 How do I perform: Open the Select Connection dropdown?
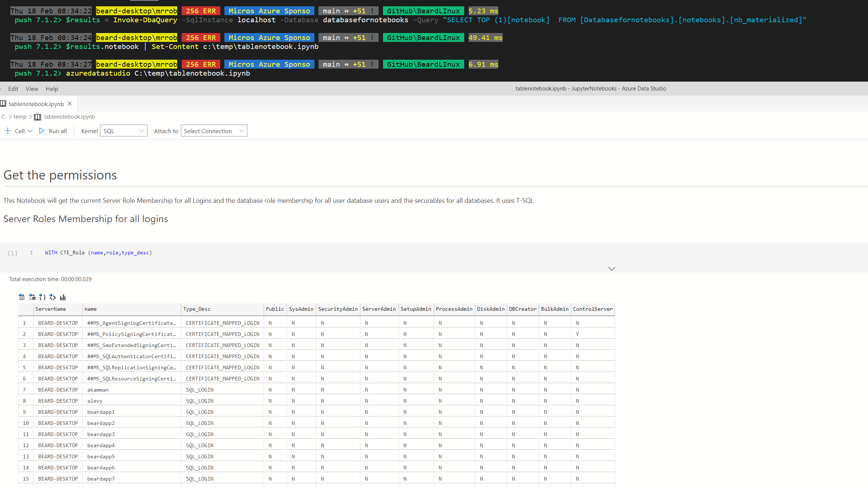tap(214, 131)
